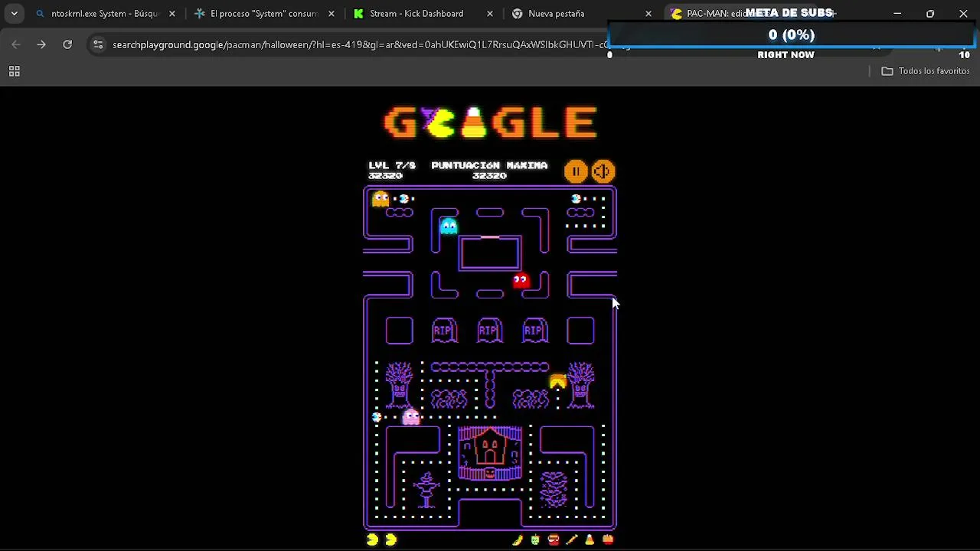
Task: Open the apps grid in bookmarks bar
Action: pos(14,71)
